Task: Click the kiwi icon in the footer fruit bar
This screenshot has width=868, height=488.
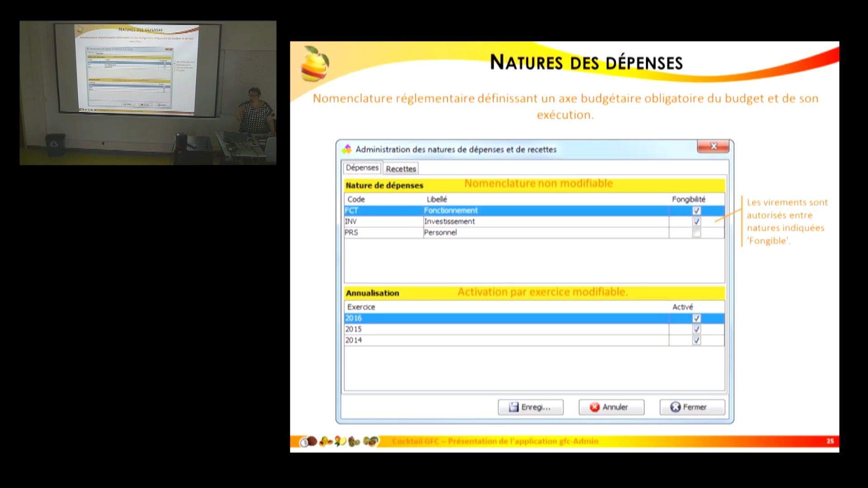Action: (354, 441)
